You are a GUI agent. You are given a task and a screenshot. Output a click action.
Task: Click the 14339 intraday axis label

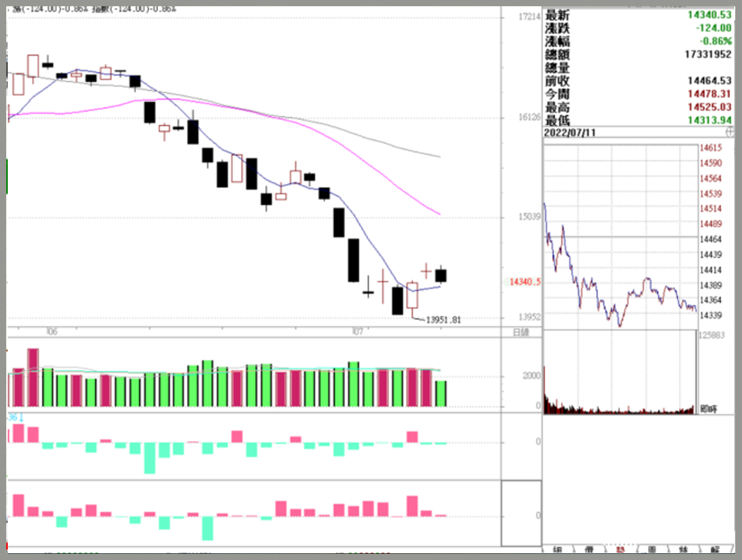711,315
